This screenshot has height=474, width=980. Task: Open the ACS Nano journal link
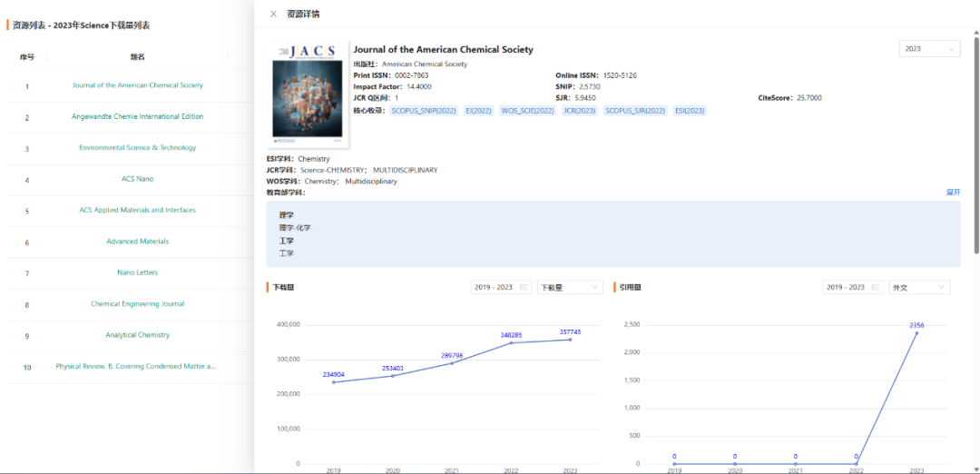[x=137, y=180]
